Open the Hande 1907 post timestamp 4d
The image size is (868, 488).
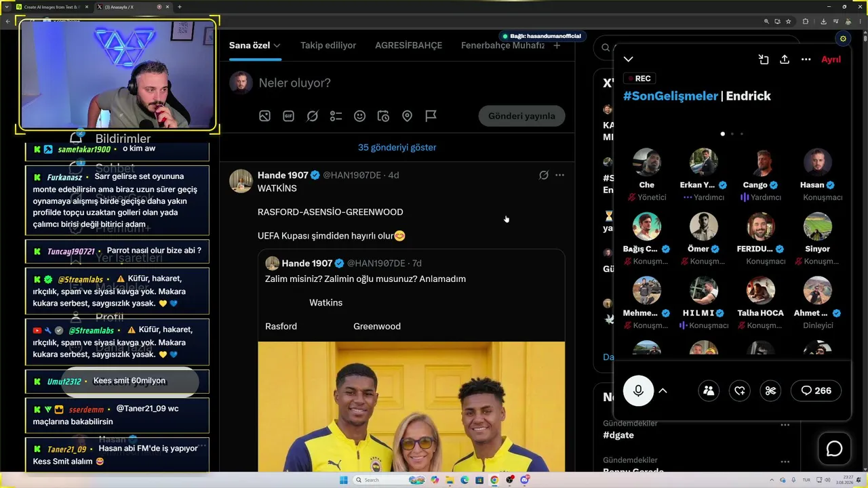393,175
